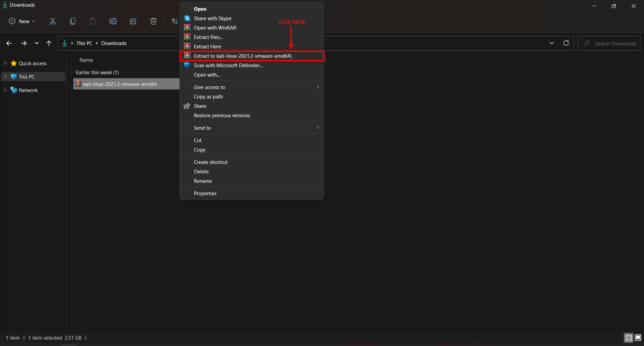This screenshot has width=644, height=346.
Task: Open address bar history dropdown
Action: (x=551, y=43)
